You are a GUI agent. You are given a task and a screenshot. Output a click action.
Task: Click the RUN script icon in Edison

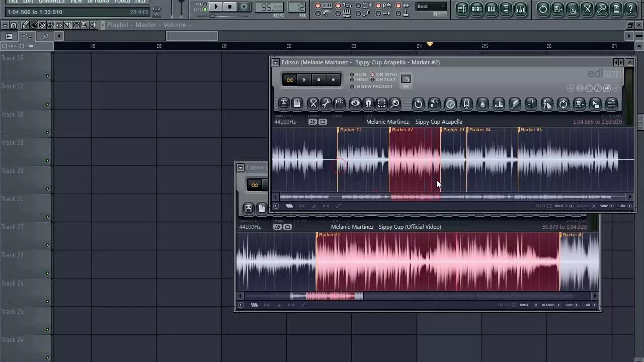point(434,104)
